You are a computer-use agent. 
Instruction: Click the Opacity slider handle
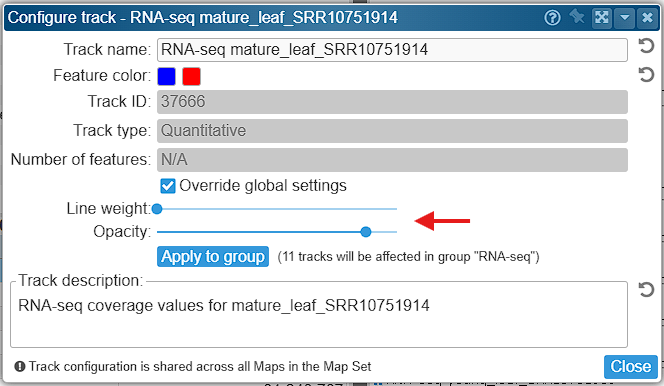point(366,232)
